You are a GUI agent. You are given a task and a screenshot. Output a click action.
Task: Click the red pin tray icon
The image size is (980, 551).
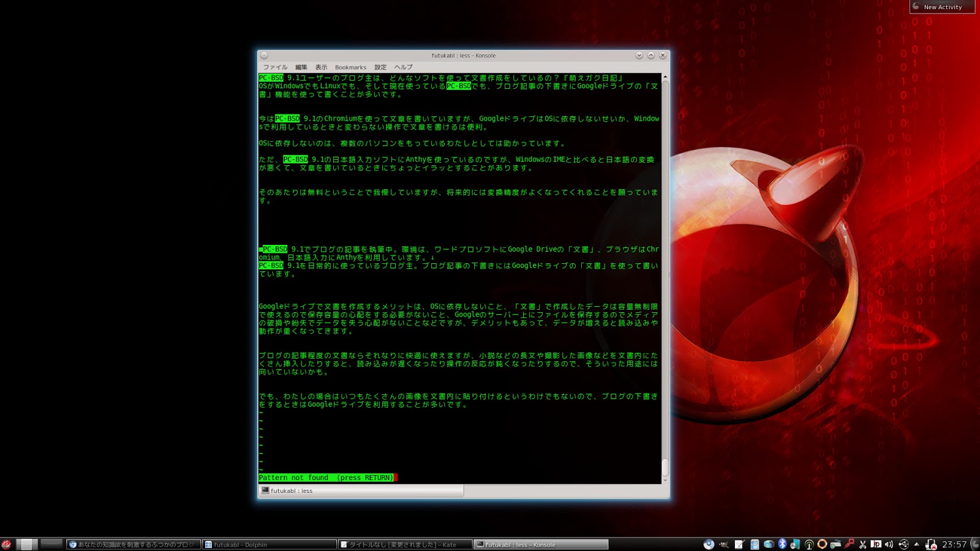850,544
